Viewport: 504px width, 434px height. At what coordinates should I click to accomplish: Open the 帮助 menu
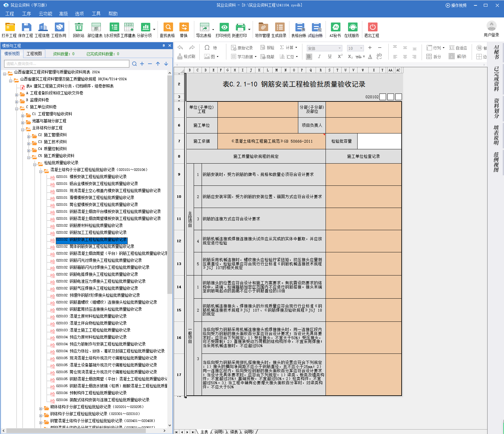tap(113, 14)
